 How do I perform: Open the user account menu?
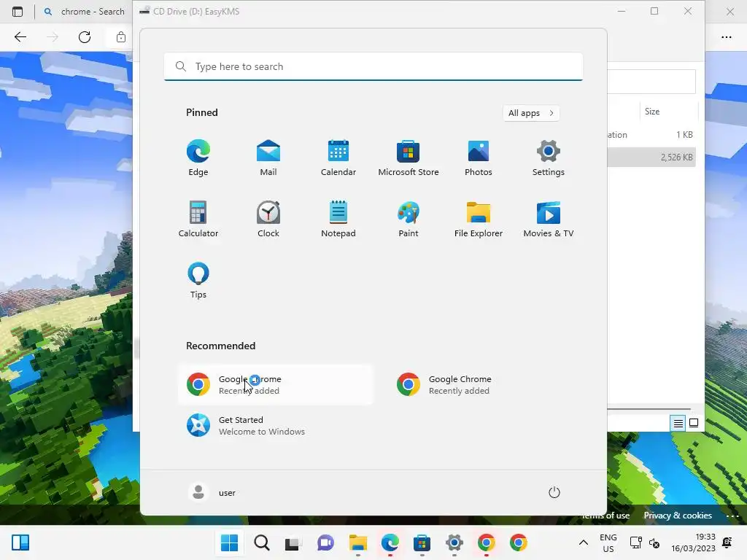(x=212, y=492)
